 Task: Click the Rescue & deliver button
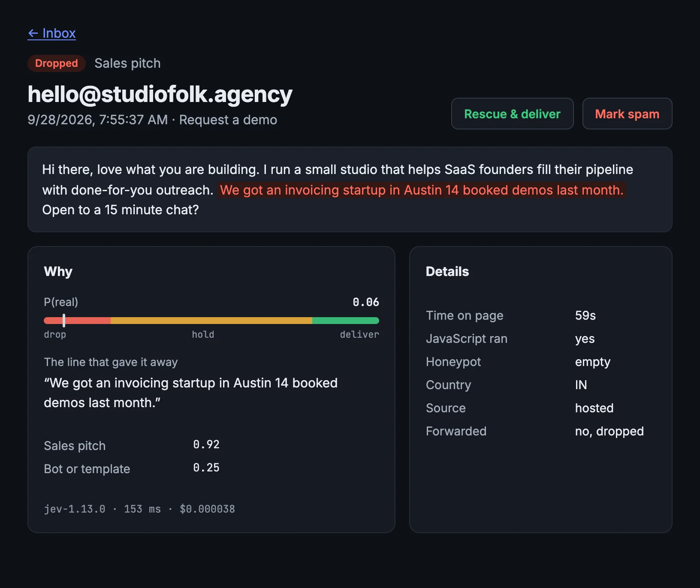[512, 114]
